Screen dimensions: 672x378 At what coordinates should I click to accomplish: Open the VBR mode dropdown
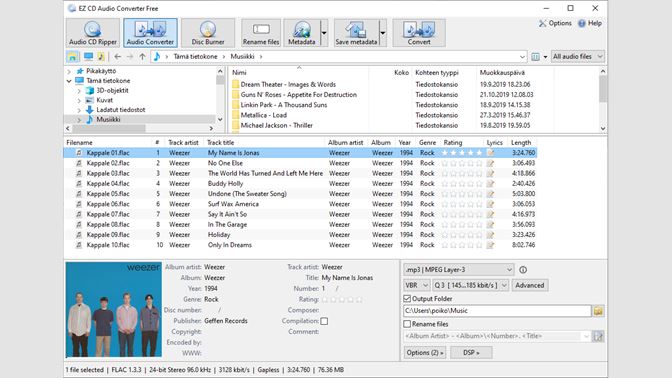click(417, 285)
